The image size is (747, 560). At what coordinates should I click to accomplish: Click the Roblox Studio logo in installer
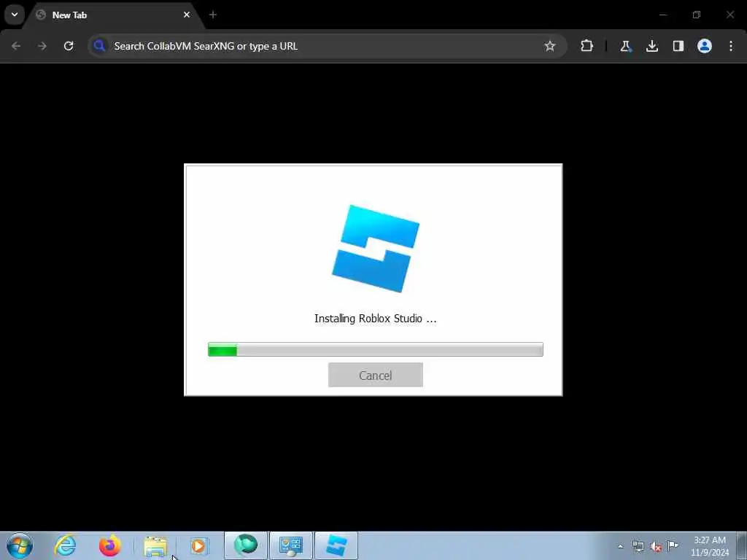[x=376, y=249]
